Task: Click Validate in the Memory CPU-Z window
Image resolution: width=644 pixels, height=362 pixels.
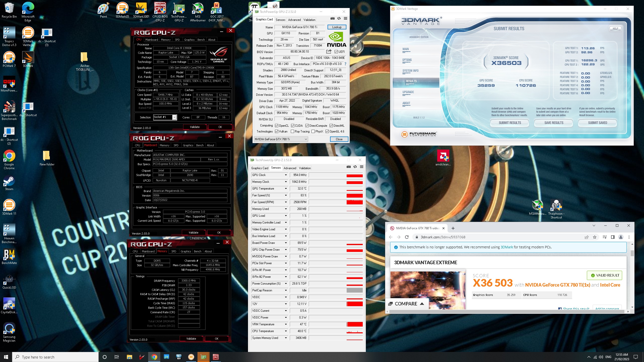Action: tap(191, 339)
